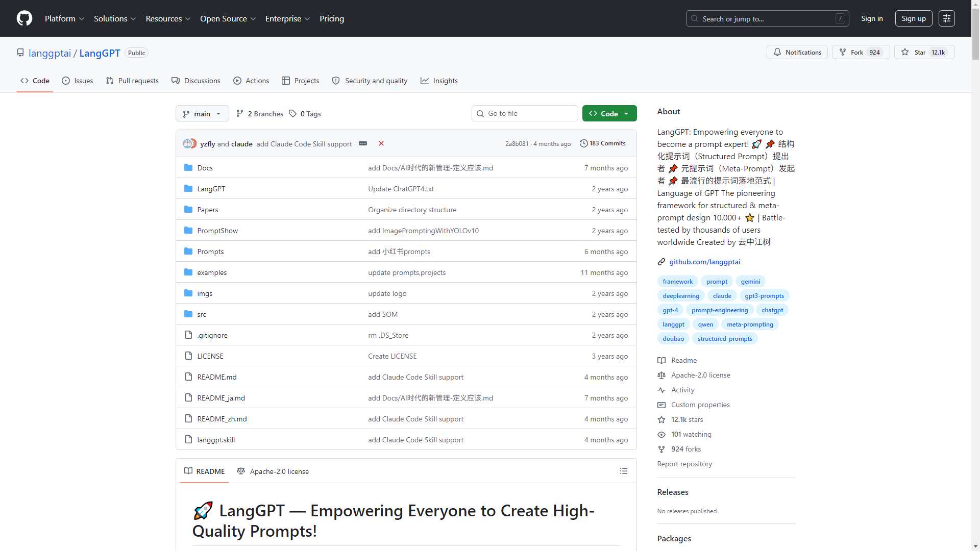Click the .gitignore file icon
The height and width of the screenshot is (551, 980).
(x=188, y=335)
